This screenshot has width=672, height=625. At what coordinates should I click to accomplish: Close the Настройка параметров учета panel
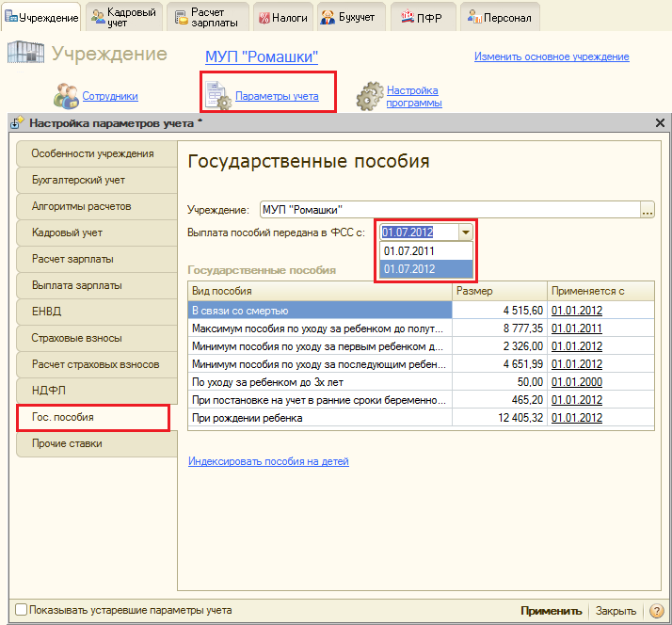click(x=660, y=123)
